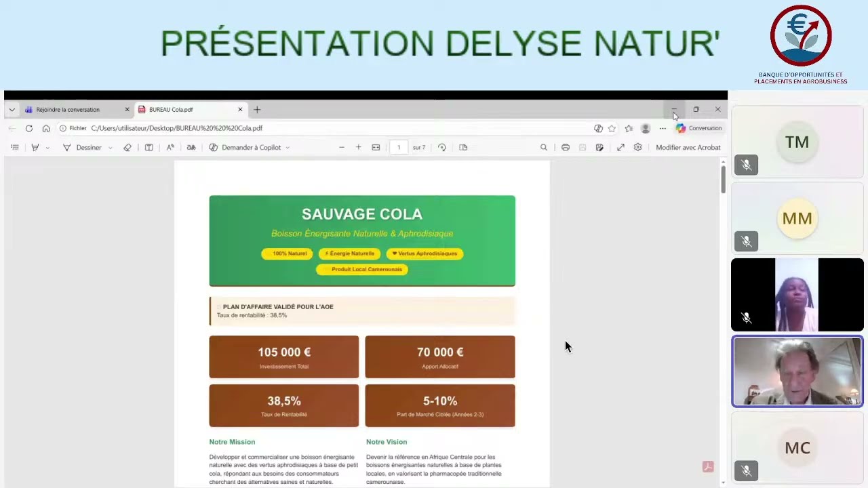This screenshot has width=868, height=488.
Task: Toggle the highlighter tool
Action: coord(35,147)
